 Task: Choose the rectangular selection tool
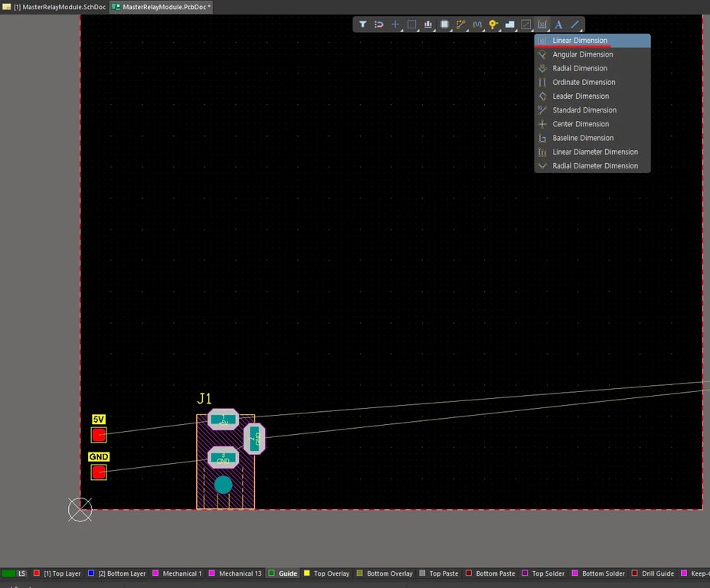(411, 24)
